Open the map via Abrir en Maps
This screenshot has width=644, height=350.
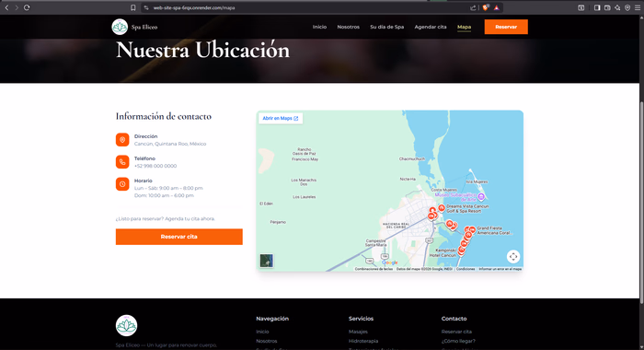pos(281,119)
